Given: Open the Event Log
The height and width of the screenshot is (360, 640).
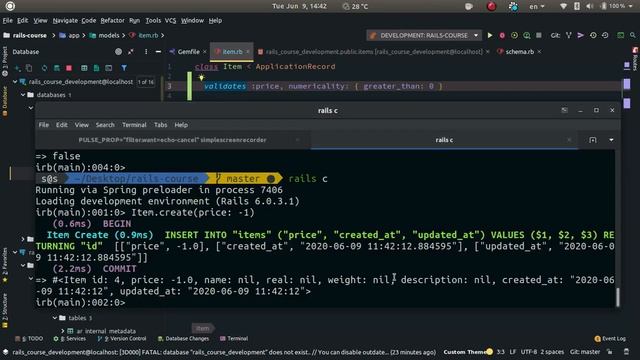Looking at the screenshot, I should point(610,339).
